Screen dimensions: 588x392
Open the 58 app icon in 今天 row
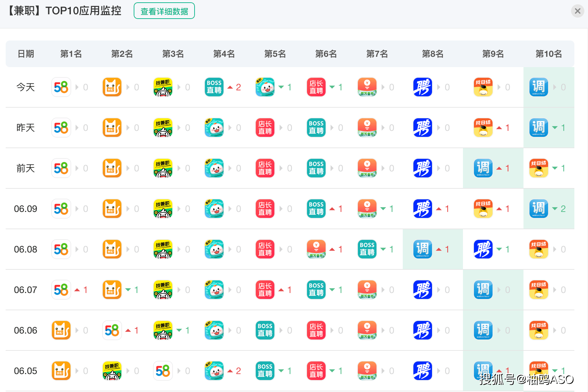(61, 87)
